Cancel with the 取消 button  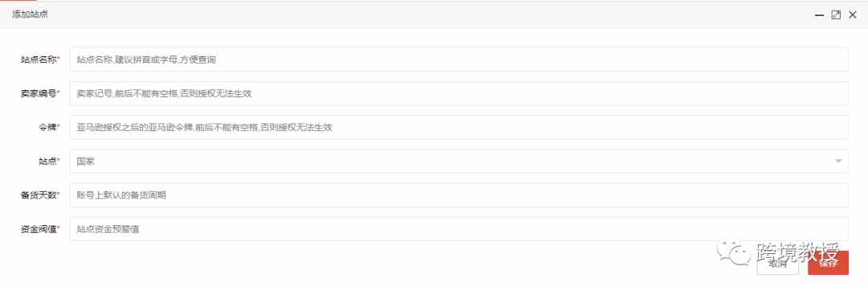[x=778, y=264]
